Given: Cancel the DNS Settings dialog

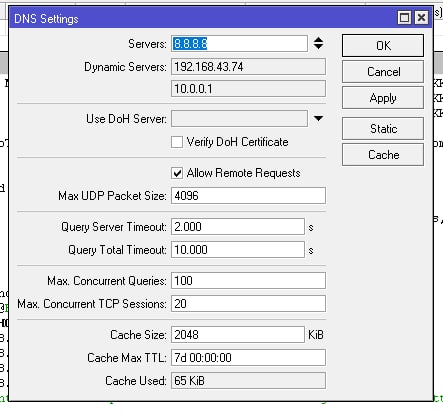Looking at the screenshot, I should click(x=383, y=72).
